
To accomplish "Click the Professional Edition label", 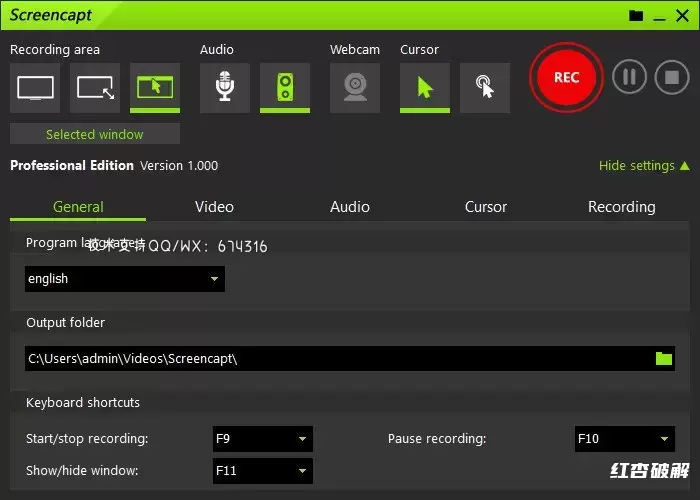I will click(72, 166).
